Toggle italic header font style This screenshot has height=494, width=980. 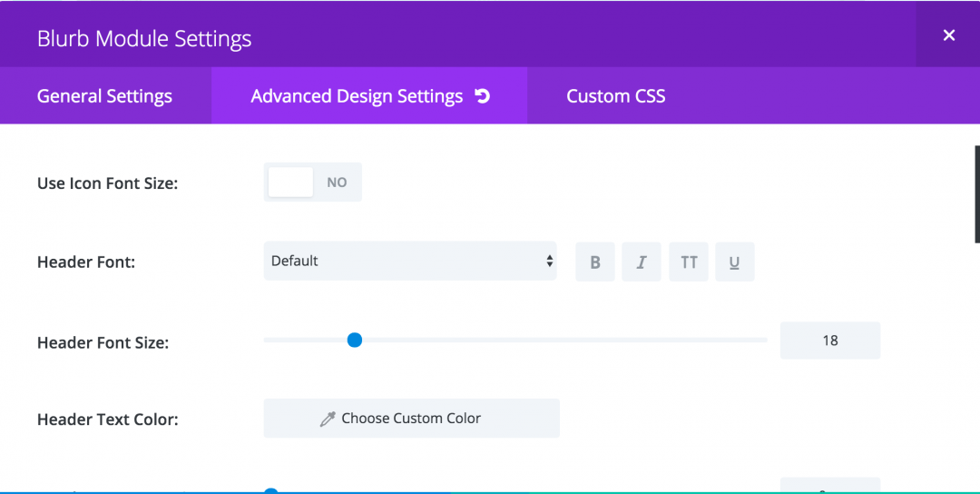pos(642,262)
